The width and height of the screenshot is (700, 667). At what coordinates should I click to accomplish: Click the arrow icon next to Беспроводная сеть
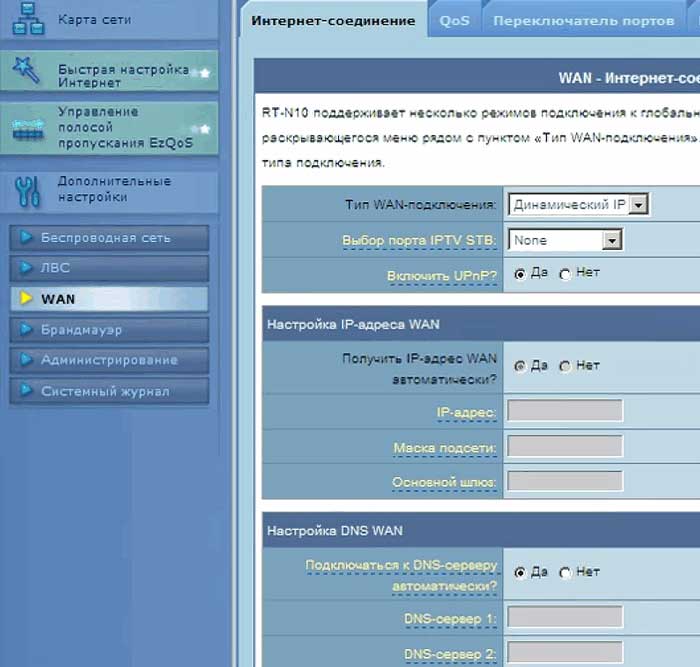pyautogui.click(x=26, y=237)
